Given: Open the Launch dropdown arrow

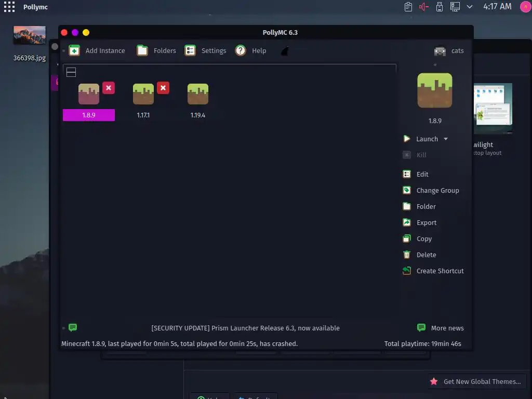Looking at the screenshot, I should click(x=446, y=139).
